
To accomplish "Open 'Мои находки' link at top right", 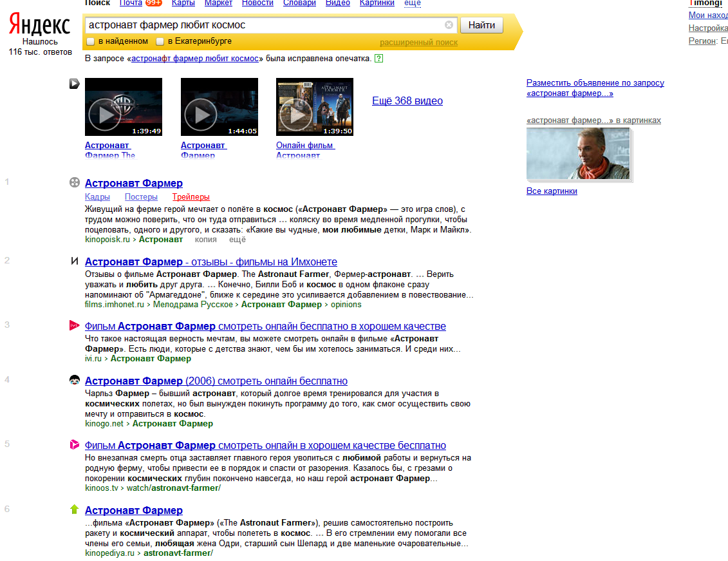I will tap(708, 15).
